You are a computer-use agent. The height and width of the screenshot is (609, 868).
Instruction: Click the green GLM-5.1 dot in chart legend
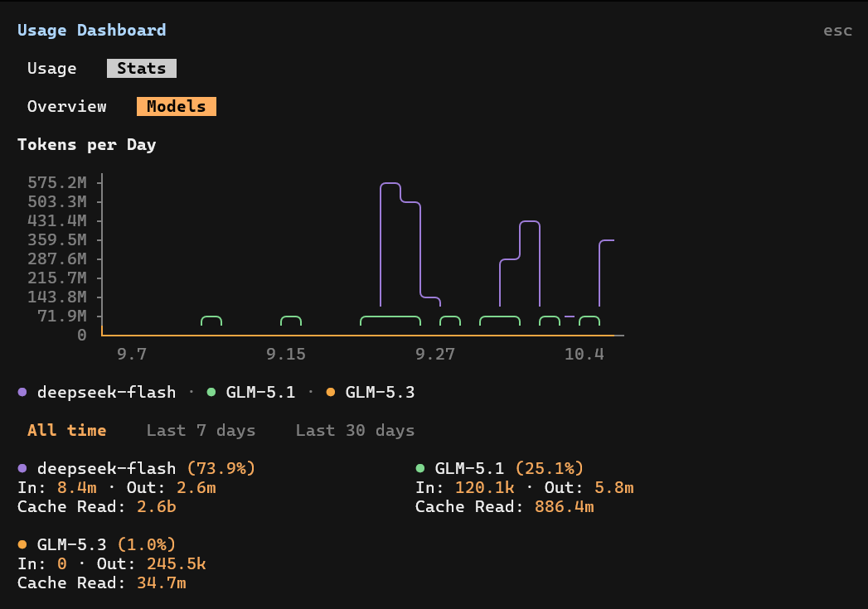click(211, 392)
